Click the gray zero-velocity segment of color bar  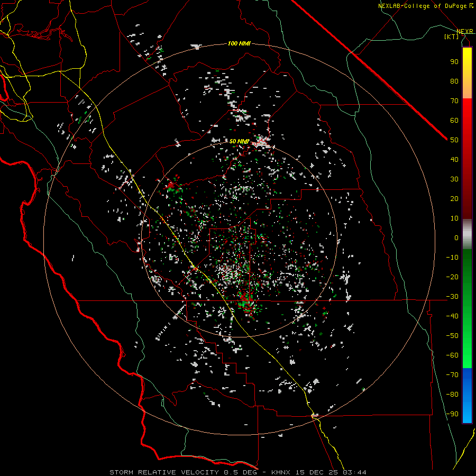[x=467, y=234]
